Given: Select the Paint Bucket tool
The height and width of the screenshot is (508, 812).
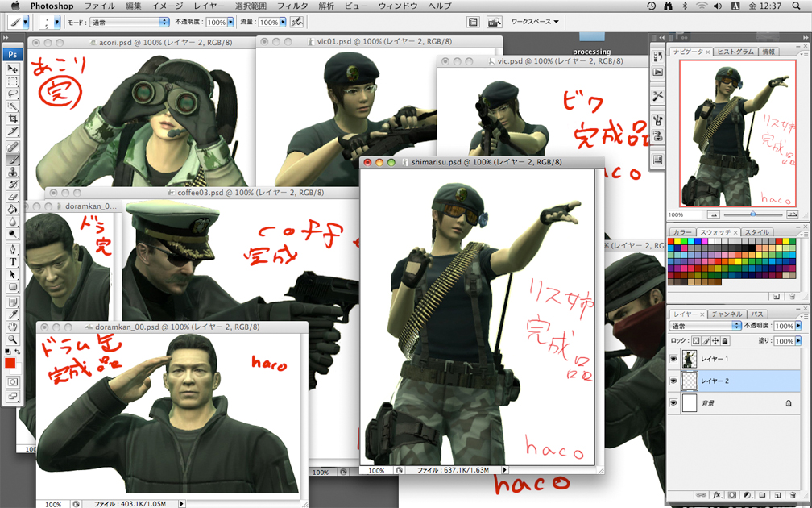Looking at the screenshot, I should pos(12,209).
